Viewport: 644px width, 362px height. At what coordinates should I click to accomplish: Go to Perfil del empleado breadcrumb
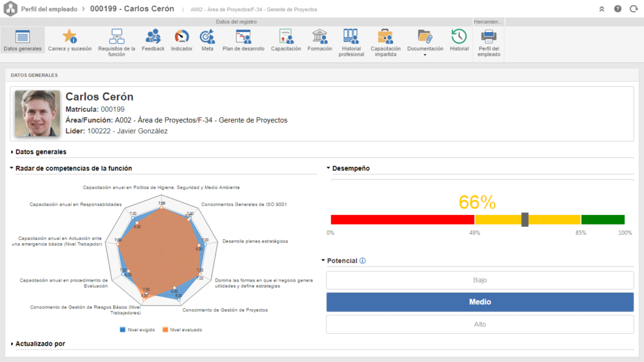(49, 9)
